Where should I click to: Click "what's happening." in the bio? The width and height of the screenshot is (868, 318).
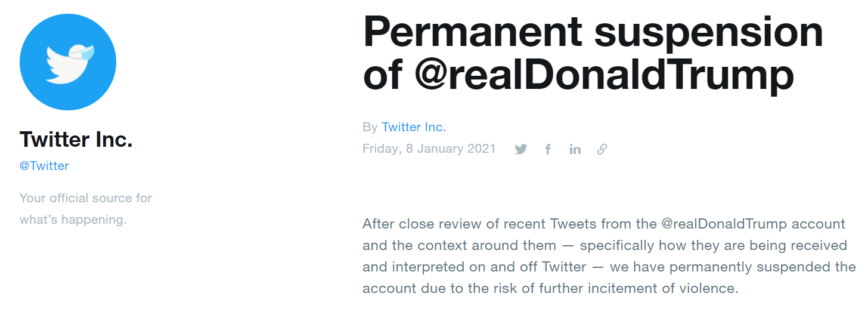(73, 220)
